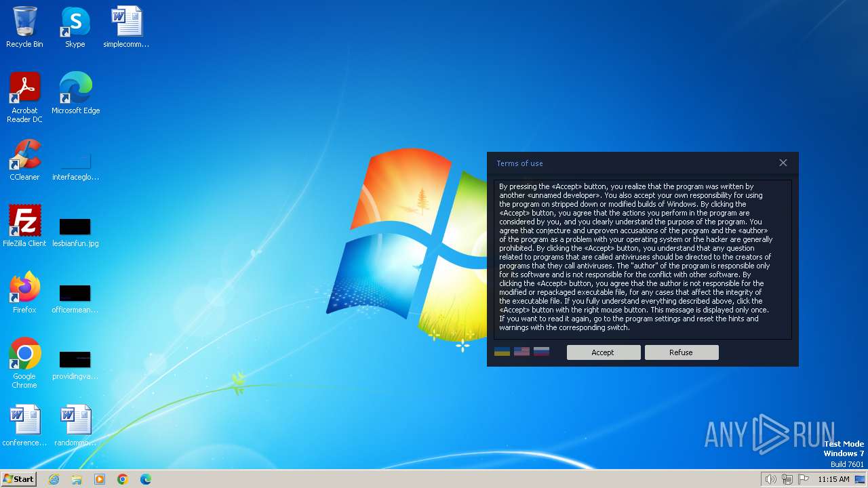Select the US flag language icon

[521, 352]
